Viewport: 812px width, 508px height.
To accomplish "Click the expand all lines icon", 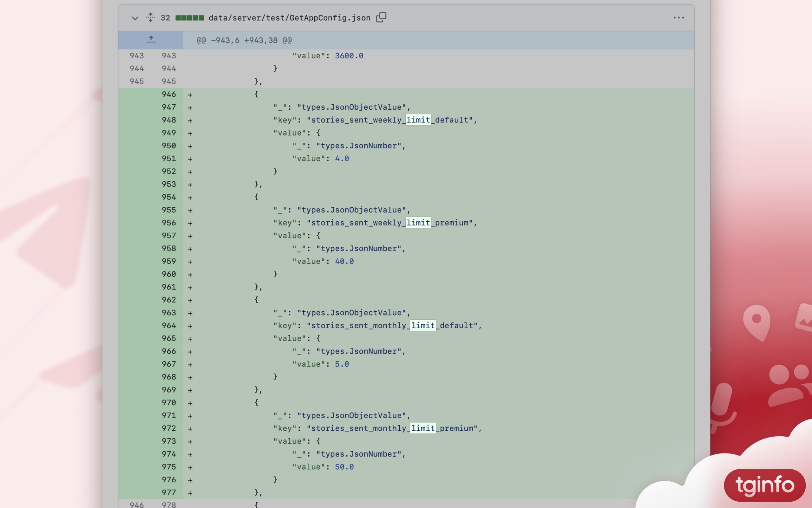I will coord(150,17).
